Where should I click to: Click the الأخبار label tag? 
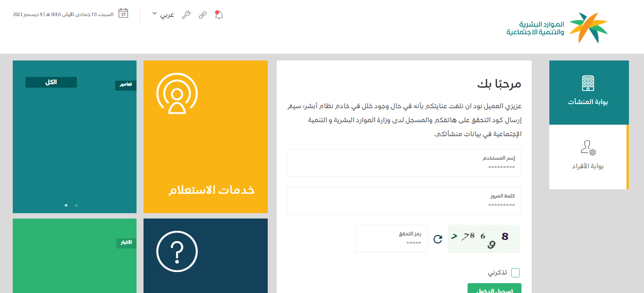click(x=126, y=243)
